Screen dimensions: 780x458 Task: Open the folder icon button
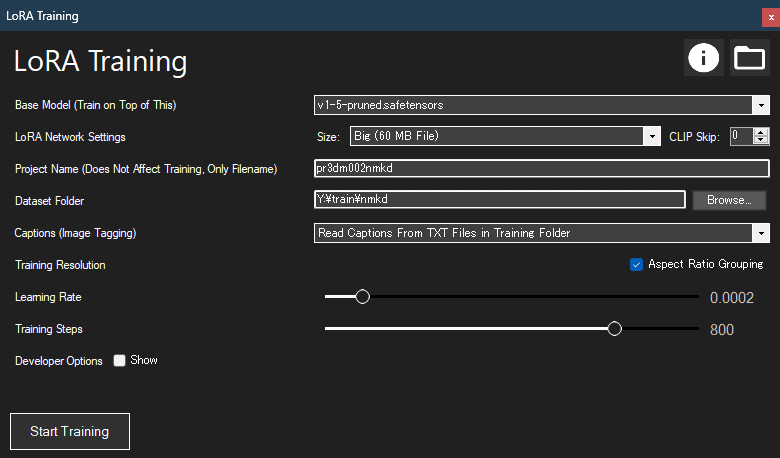[749, 58]
